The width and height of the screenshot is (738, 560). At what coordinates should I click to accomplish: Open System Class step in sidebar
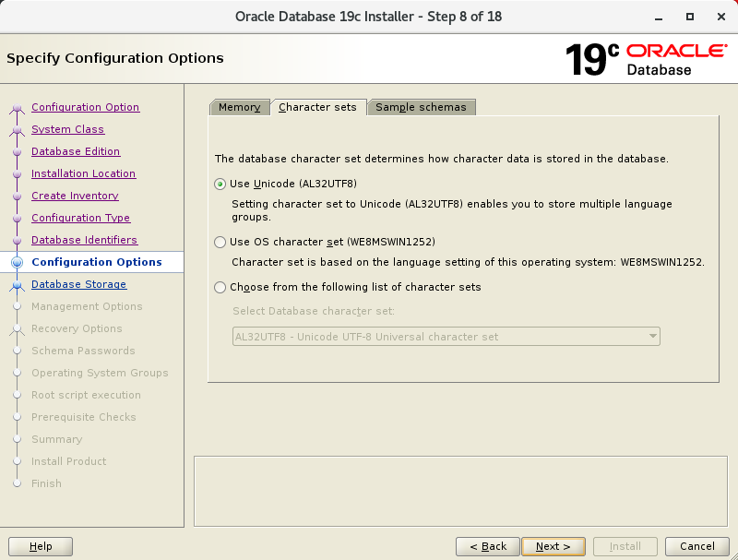[67, 129]
